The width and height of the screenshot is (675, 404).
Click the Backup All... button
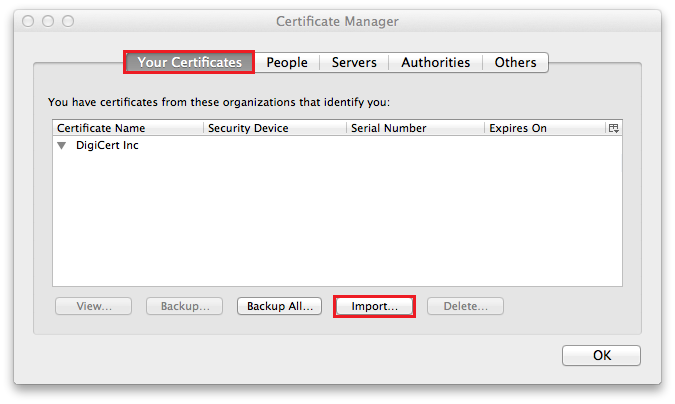pyautogui.click(x=280, y=306)
